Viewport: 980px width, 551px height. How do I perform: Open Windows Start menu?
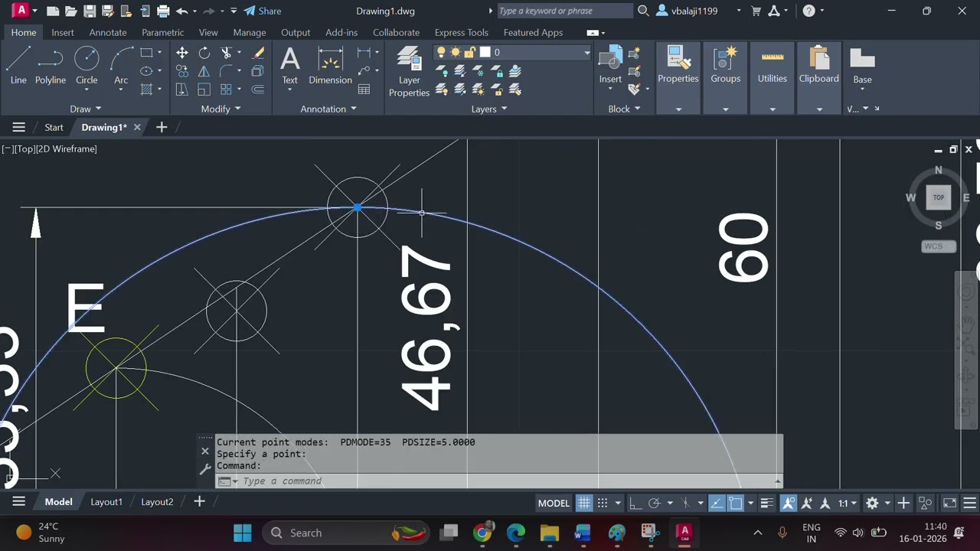[x=243, y=533]
